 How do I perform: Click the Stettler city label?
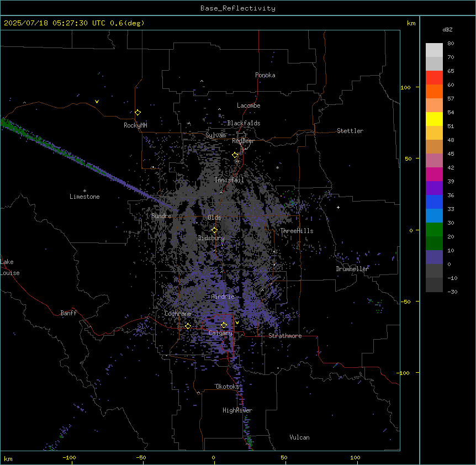[350, 131]
